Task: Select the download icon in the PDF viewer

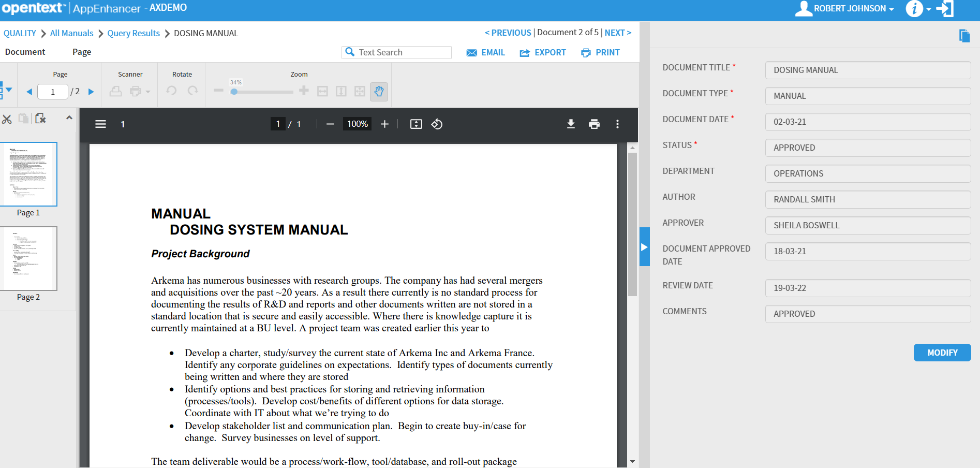Action: [x=571, y=124]
